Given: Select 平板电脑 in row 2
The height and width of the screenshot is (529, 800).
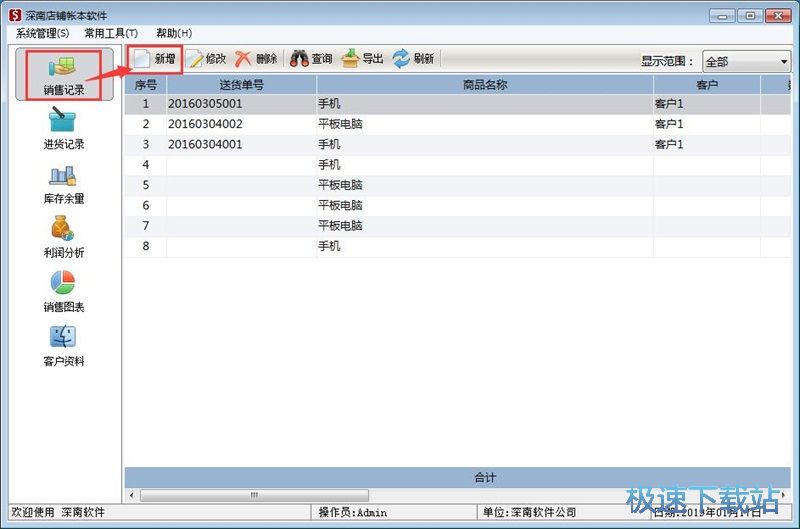Looking at the screenshot, I should pyautogui.click(x=340, y=124).
